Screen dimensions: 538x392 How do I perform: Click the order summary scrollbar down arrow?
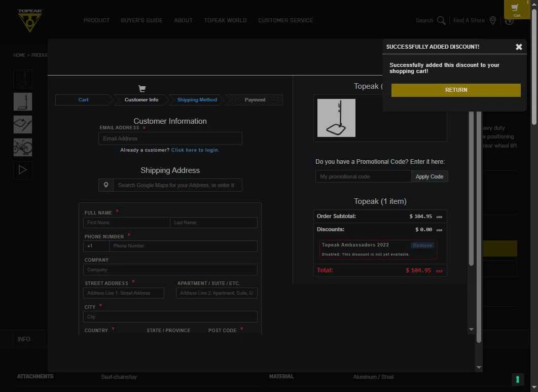click(x=471, y=330)
